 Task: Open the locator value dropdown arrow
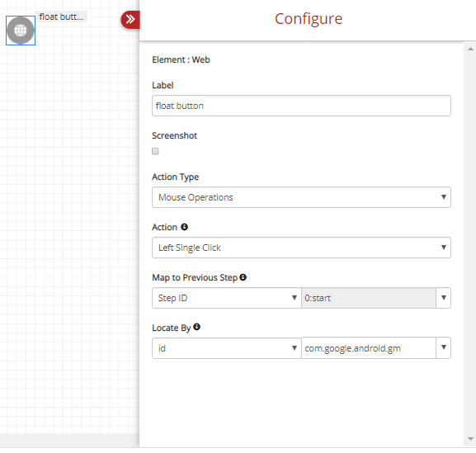(444, 348)
